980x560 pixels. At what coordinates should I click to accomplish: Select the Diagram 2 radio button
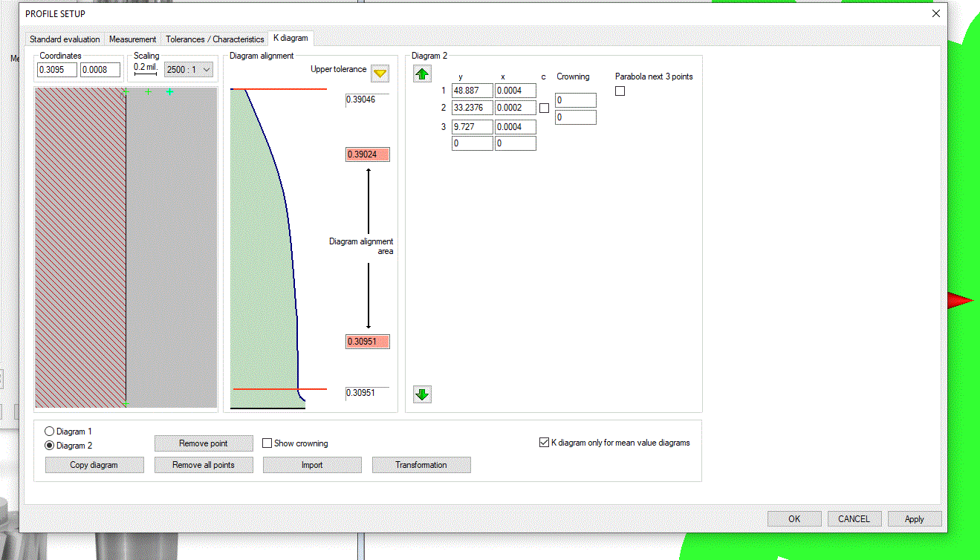tap(50, 446)
